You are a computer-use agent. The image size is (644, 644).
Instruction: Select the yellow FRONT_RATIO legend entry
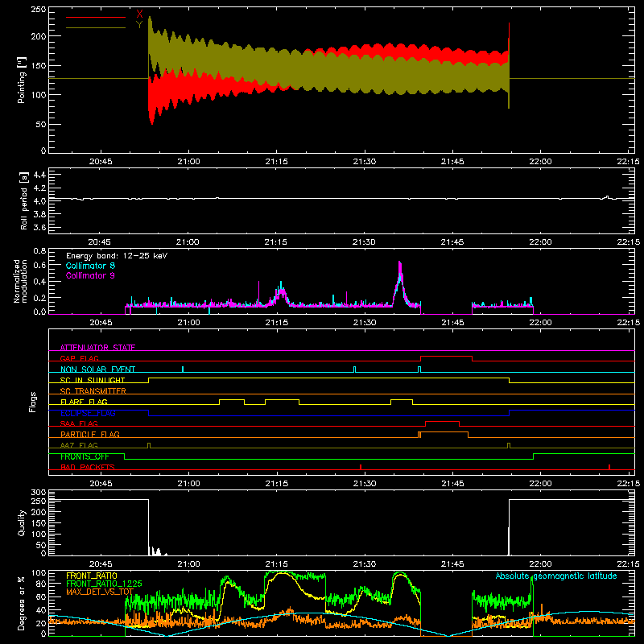[91, 576]
